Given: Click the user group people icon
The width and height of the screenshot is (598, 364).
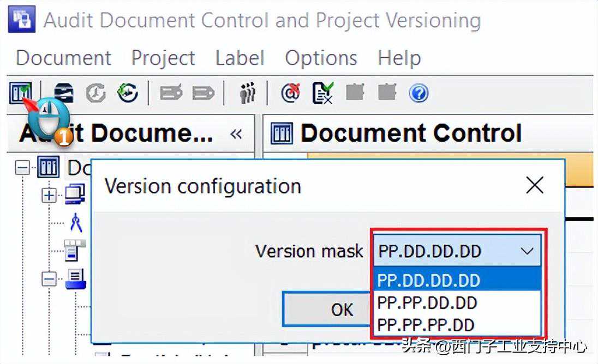Looking at the screenshot, I should tap(248, 93).
